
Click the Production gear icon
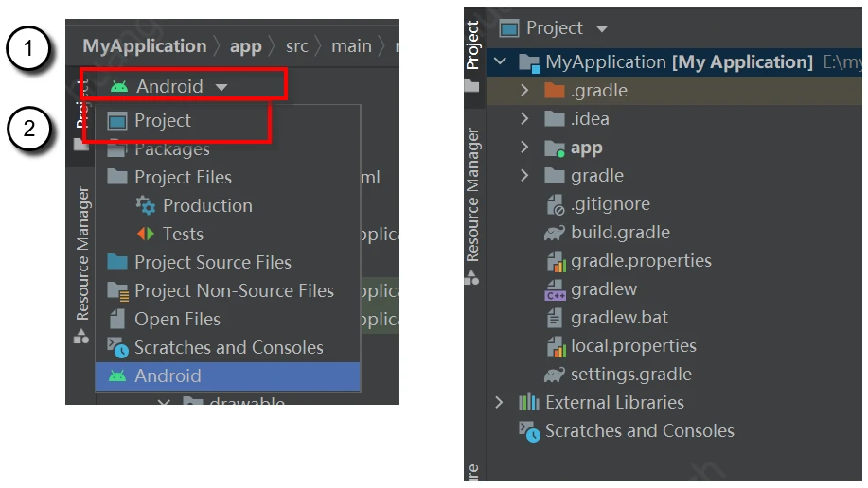pos(146,205)
